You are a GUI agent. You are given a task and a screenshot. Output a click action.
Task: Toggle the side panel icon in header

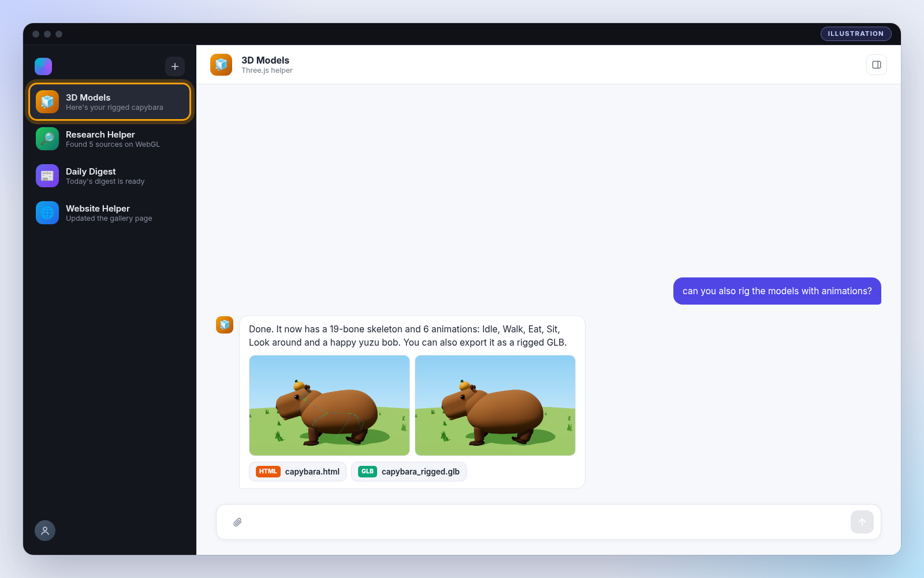(x=877, y=65)
